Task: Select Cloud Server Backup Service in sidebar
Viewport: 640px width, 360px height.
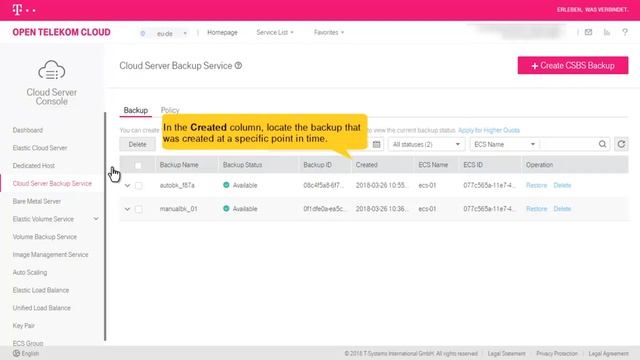Action: click(52, 184)
